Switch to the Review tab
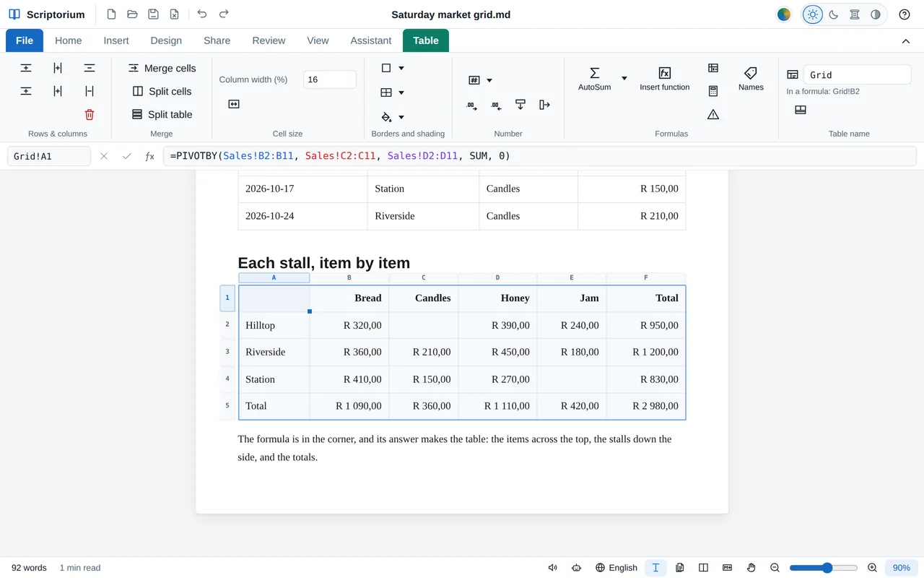 point(269,40)
